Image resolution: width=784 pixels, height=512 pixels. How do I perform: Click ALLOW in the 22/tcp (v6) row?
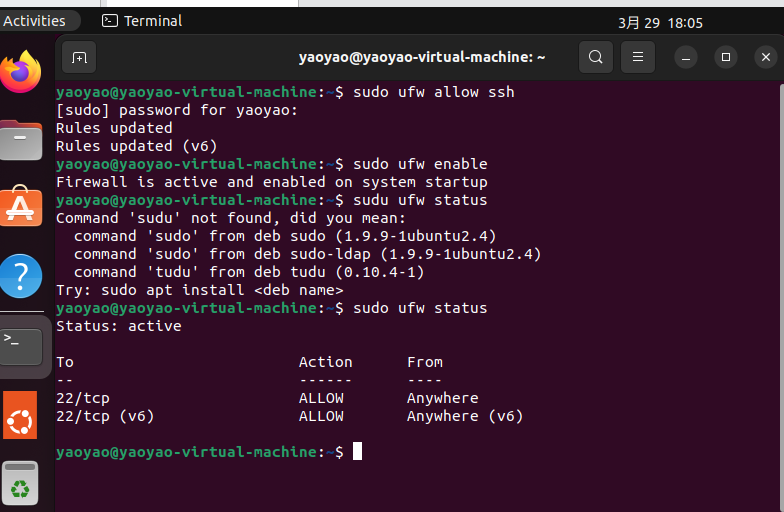(321, 416)
